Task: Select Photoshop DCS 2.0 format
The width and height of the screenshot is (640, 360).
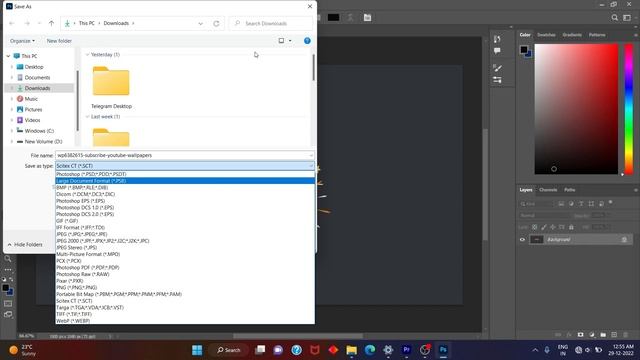Action: click(185, 214)
